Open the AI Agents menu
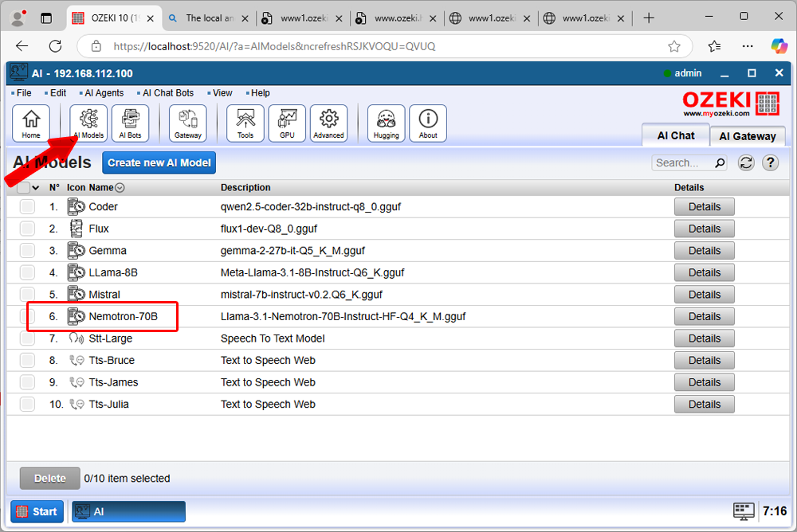Image resolution: width=797 pixels, height=532 pixels. click(x=104, y=93)
